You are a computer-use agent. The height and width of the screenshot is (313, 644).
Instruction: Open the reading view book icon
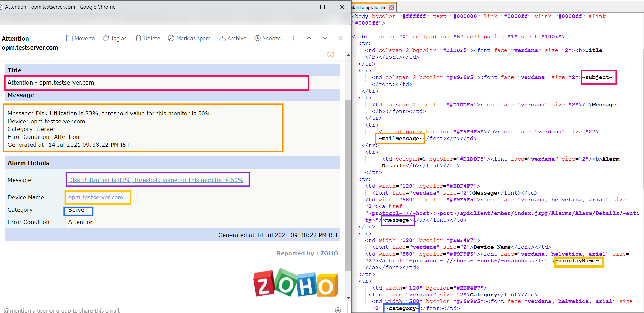(330, 54)
